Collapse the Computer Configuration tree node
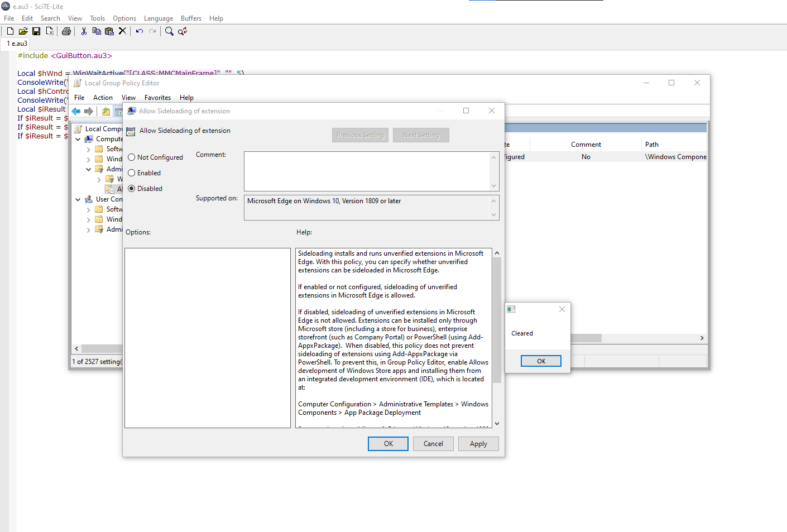This screenshot has width=787, height=532. [78, 139]
